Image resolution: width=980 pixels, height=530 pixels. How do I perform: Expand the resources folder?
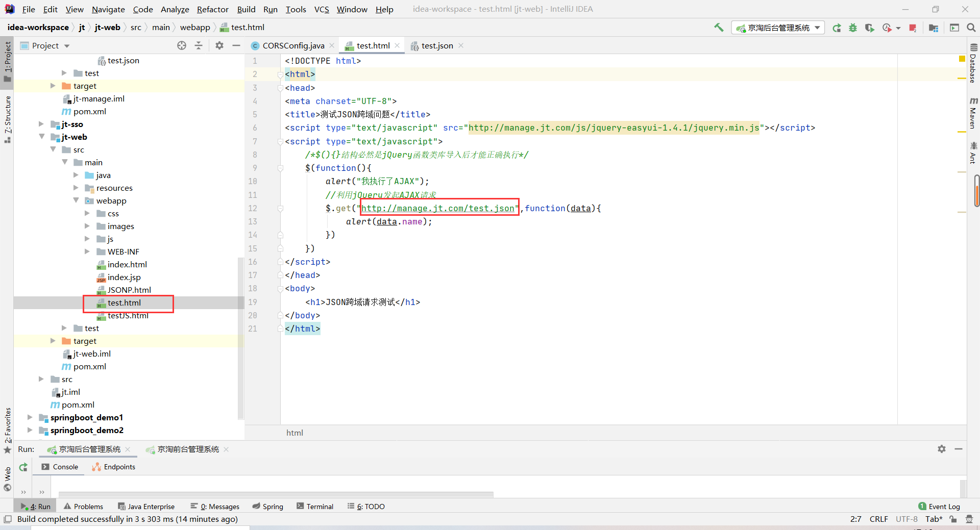click(76, 188)
